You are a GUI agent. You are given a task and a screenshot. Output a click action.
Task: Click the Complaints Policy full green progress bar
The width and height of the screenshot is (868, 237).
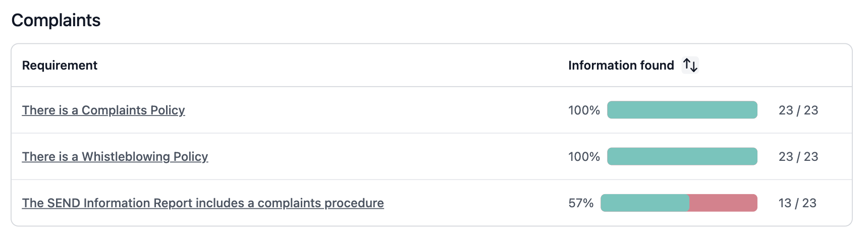point(682,110)
